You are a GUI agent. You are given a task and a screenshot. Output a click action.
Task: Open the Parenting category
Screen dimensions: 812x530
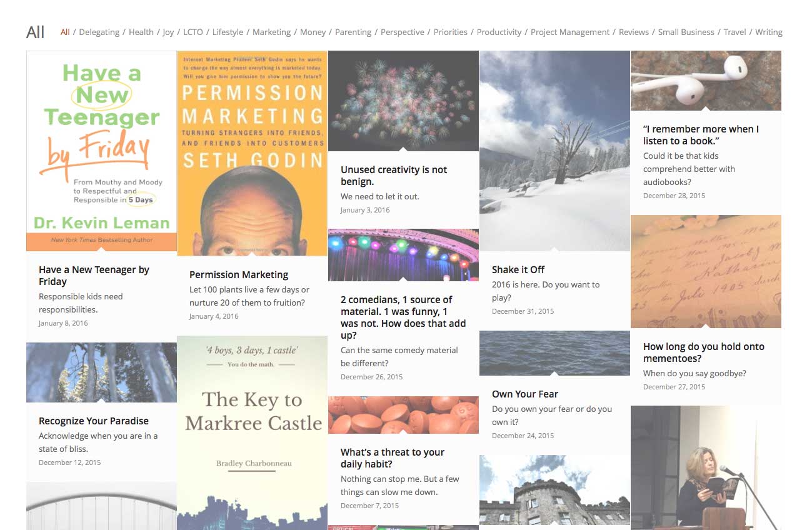pyautogui.click(x=353, y=32)
